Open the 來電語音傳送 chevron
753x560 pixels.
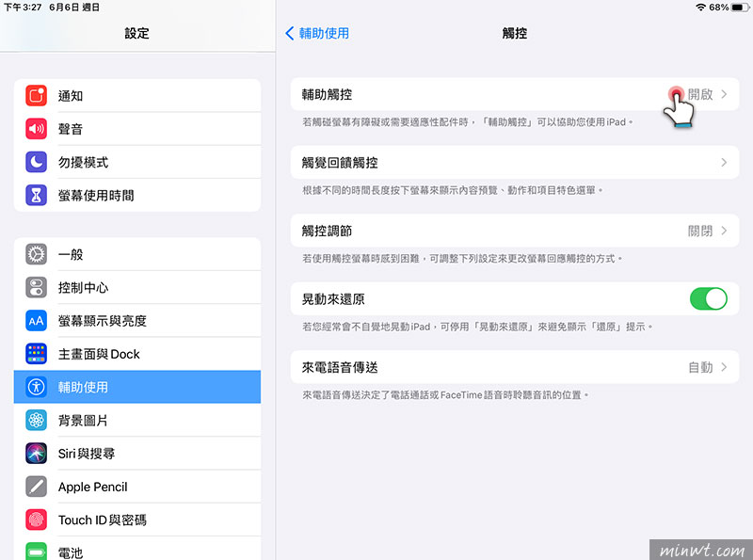[x=724, y=367]
